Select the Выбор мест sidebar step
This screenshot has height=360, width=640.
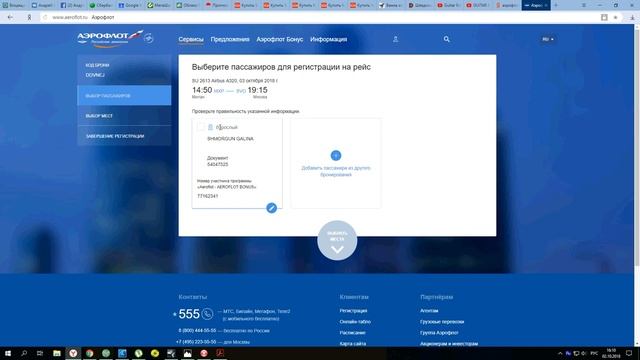[x=124, y=116]
